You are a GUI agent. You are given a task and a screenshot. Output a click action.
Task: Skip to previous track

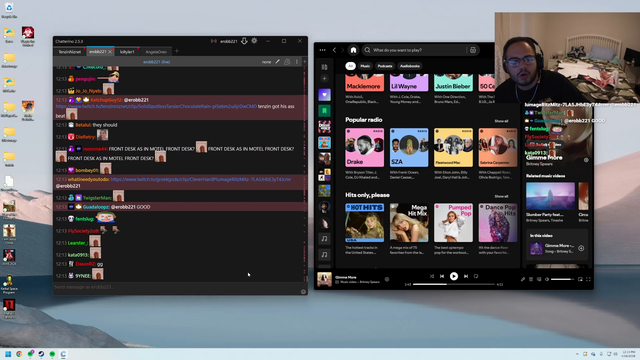pos(442,276)
